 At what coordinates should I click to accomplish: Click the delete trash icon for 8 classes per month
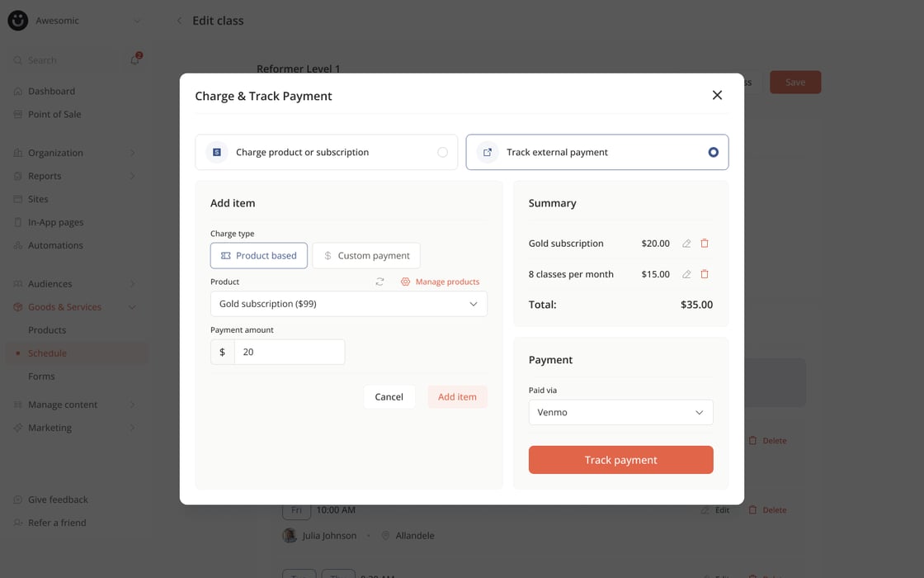(704, 273)
